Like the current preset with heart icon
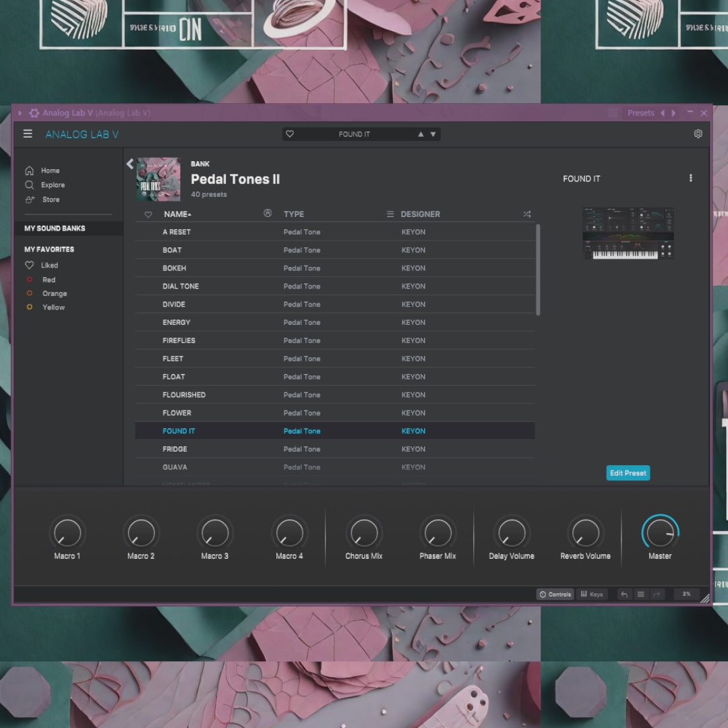The width and height of the screenshot is (728, 728). point(290,134)
